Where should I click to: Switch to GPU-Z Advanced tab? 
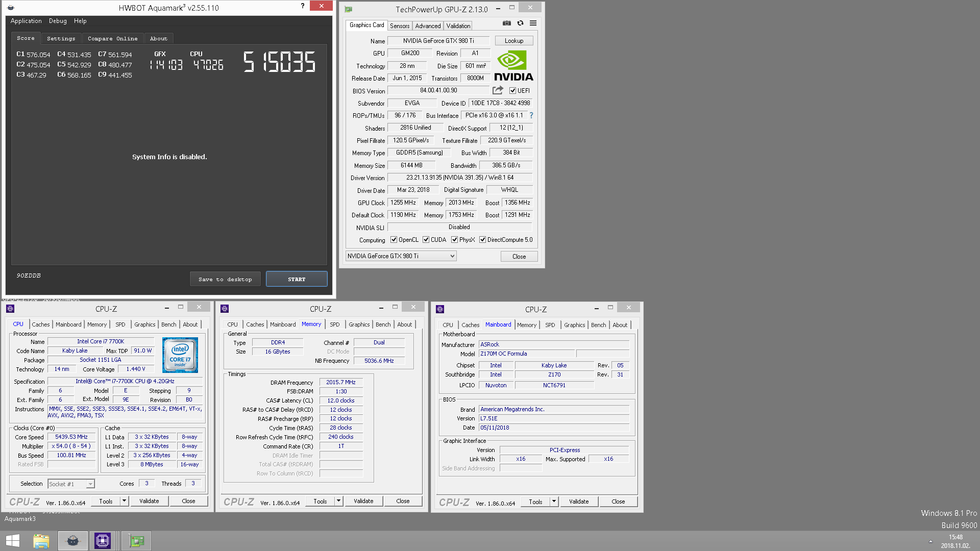click(x=428, y=26)
